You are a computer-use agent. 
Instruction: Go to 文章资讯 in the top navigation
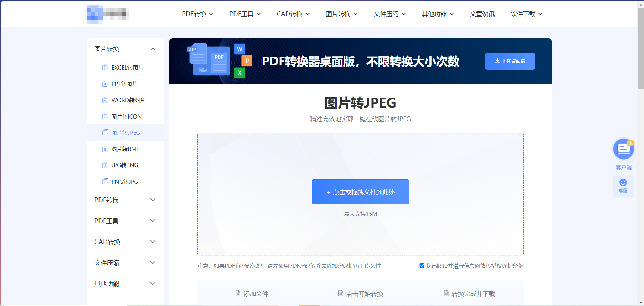point(482,14)
